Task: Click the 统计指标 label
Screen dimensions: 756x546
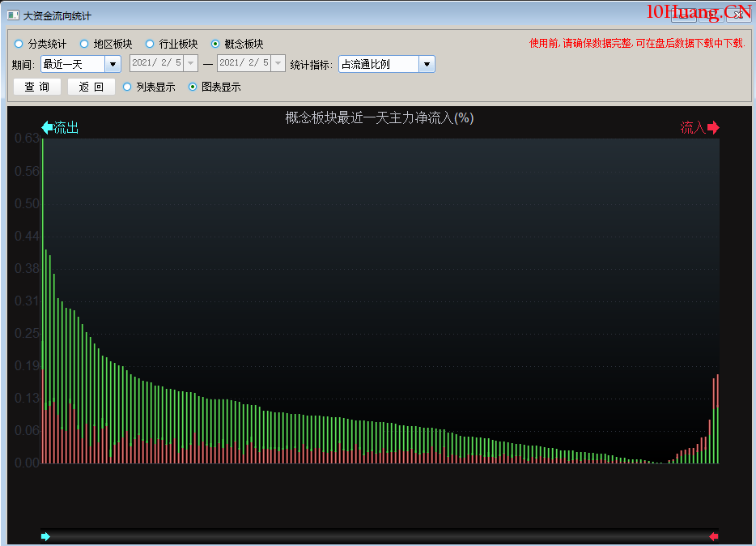Action: pyautogui.click(x=312, y=65)
